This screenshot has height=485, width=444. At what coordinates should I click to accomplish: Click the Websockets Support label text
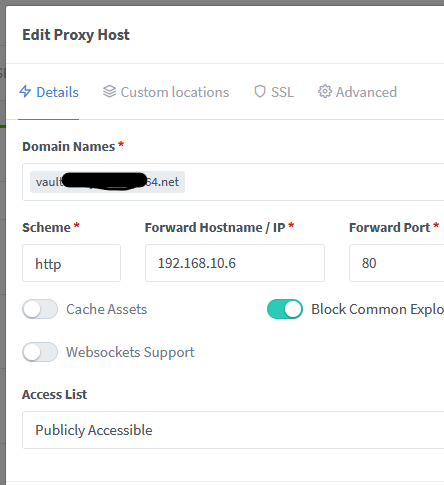coord(130,352)
